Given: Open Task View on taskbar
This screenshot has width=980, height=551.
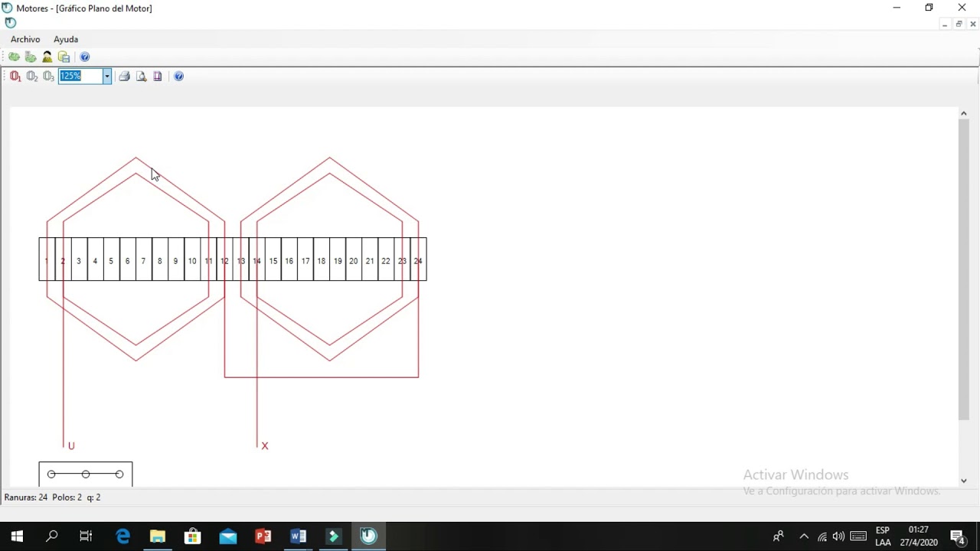Looking at the screenshot, I should point(86,536).
